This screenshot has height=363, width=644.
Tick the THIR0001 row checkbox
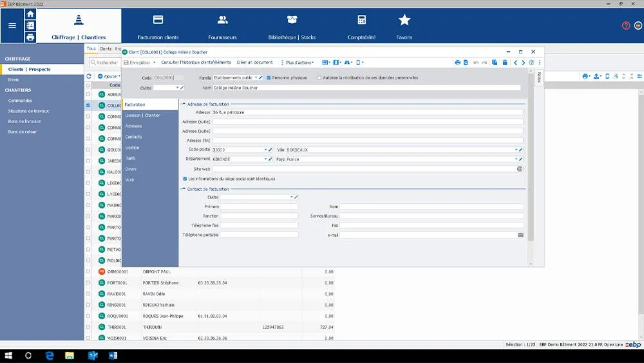[x=88, y=328]
